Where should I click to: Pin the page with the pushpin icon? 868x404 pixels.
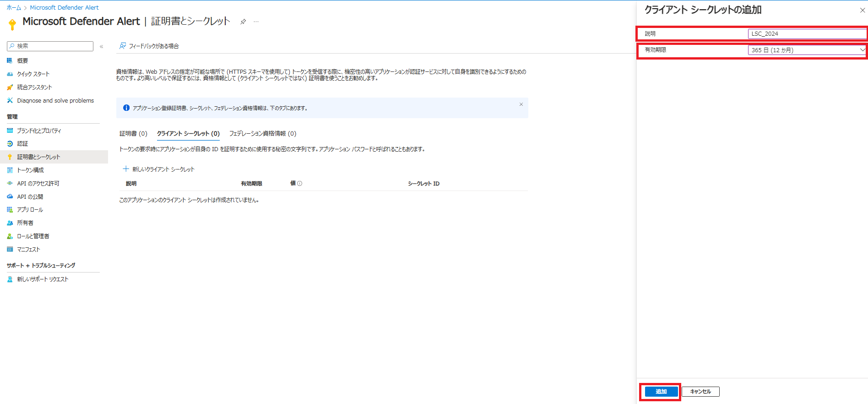(x=243, y=22)
